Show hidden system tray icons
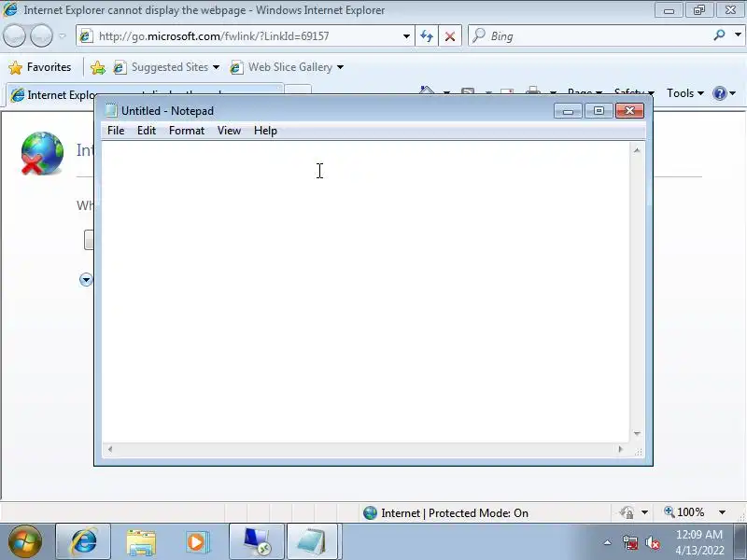Viewport: 747px width, 560px height. point(608,542)
